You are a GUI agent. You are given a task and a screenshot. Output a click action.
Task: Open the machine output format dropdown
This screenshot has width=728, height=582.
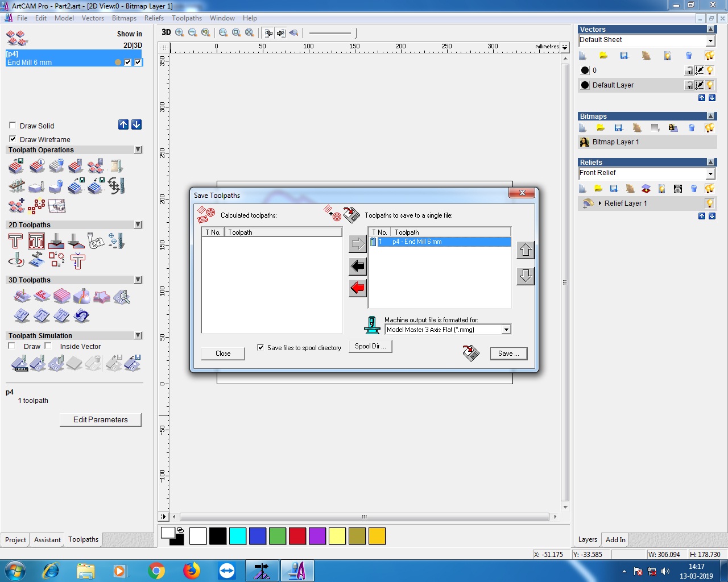point(506,330)
